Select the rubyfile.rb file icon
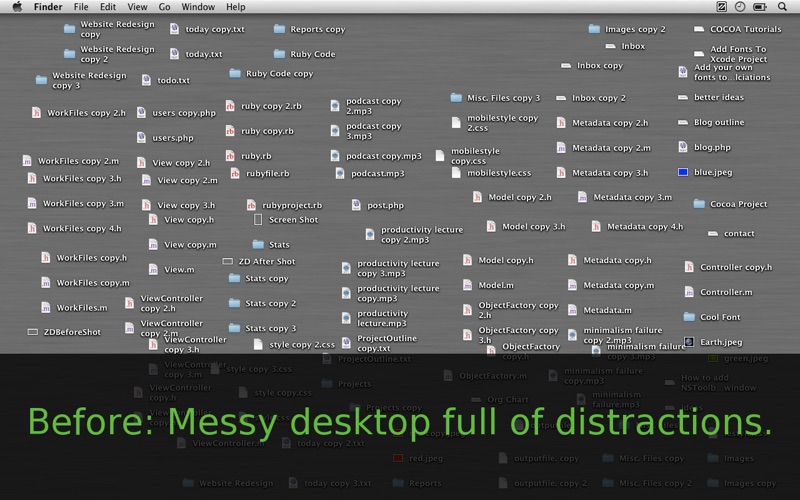This screenshot has height=500, width=800. pos(235,173)
